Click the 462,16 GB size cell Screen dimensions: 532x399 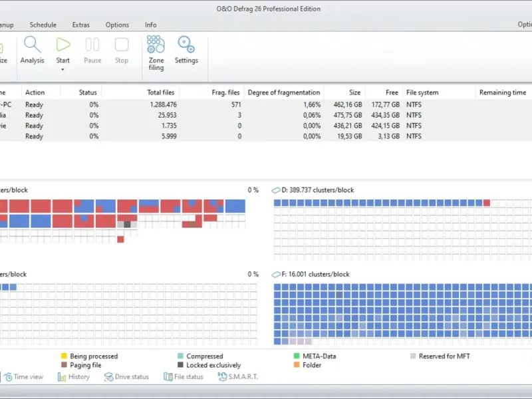(x=348, y=104)
